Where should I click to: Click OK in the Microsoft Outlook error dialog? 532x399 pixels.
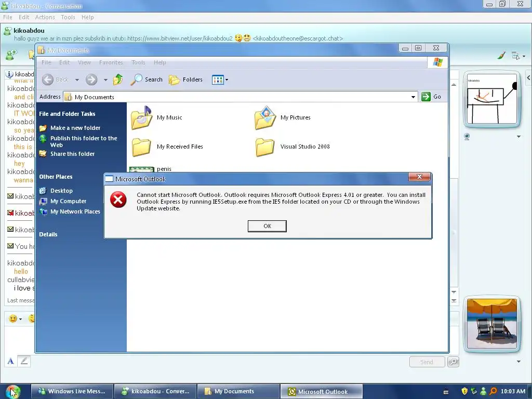point(267,226)
